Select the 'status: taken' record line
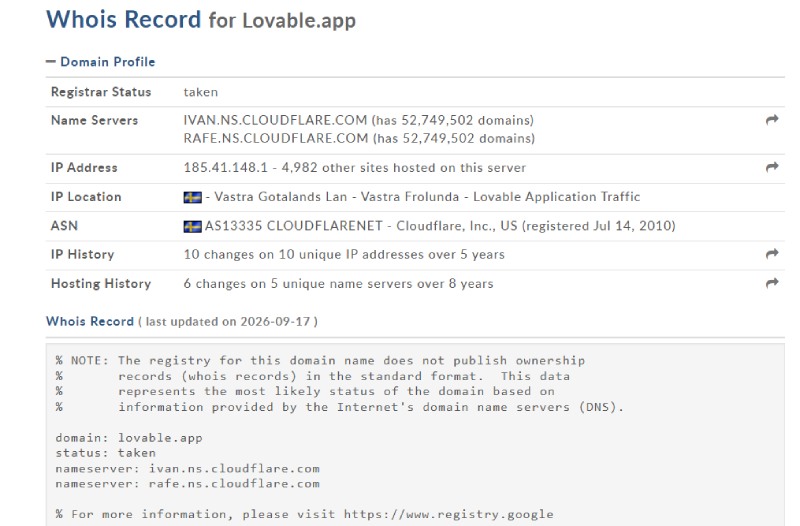800x526 pixels. [105, 453]
